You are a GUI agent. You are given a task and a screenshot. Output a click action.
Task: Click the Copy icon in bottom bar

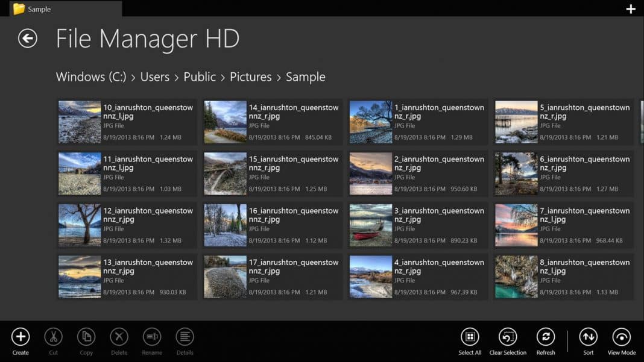[86, 337]
